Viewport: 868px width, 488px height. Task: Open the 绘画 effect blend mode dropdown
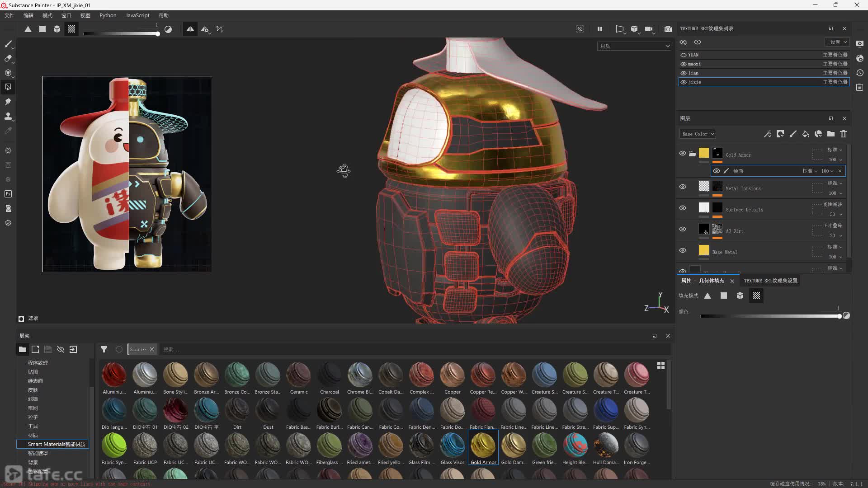(810, 171)
